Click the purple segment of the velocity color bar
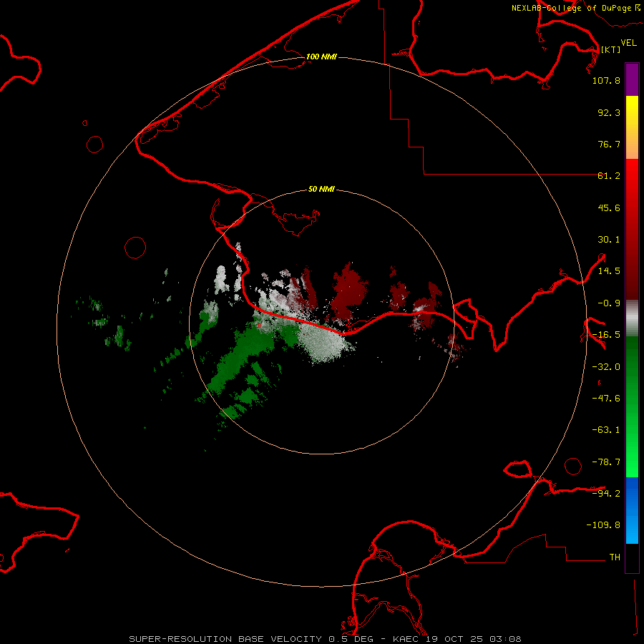644x644 pixels. pyautogui.click(x=632, y=79)
